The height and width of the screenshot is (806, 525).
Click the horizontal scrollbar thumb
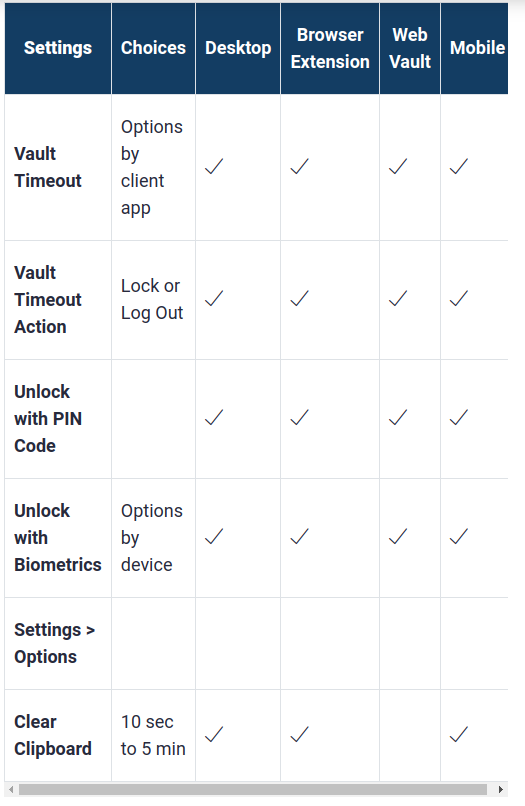pos(252,789)
